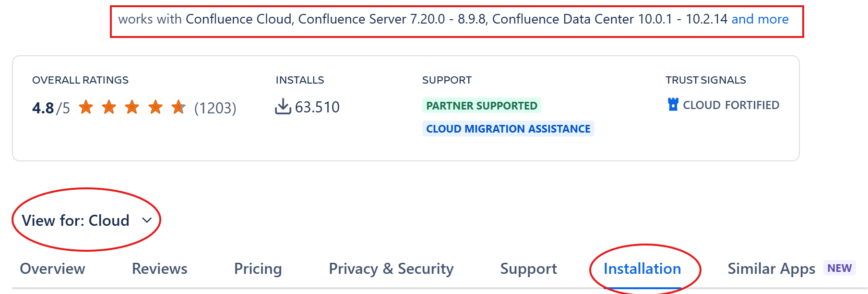Switch to the Reviews tab
This screenshot has width=868, height=294.
click(159, 269)
